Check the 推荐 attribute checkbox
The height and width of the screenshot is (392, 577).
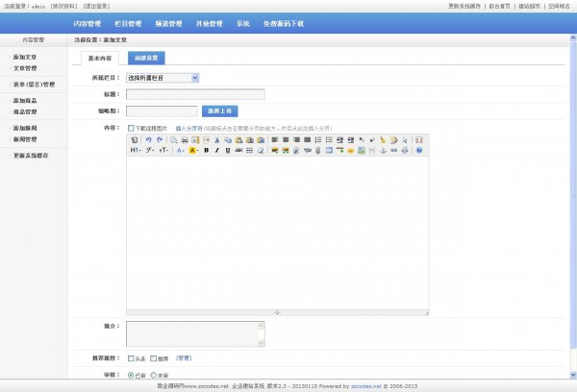click(x=154, y=358)
